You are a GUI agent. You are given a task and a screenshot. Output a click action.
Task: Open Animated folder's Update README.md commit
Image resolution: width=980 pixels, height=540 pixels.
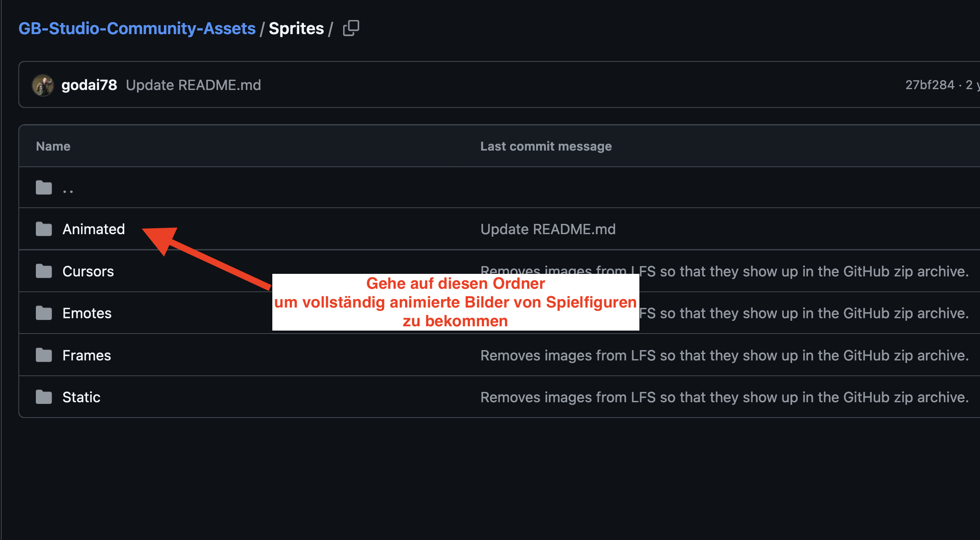[x=548, y=229]
